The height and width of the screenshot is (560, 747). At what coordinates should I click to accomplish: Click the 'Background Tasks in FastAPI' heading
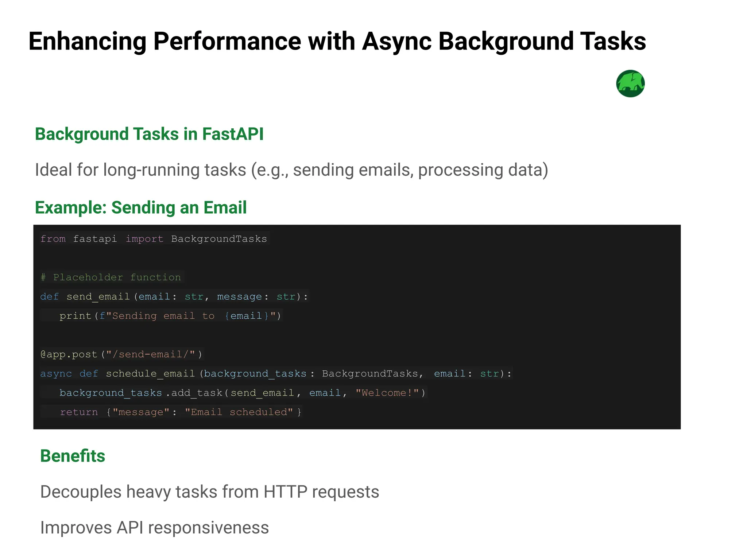[149, 134]
